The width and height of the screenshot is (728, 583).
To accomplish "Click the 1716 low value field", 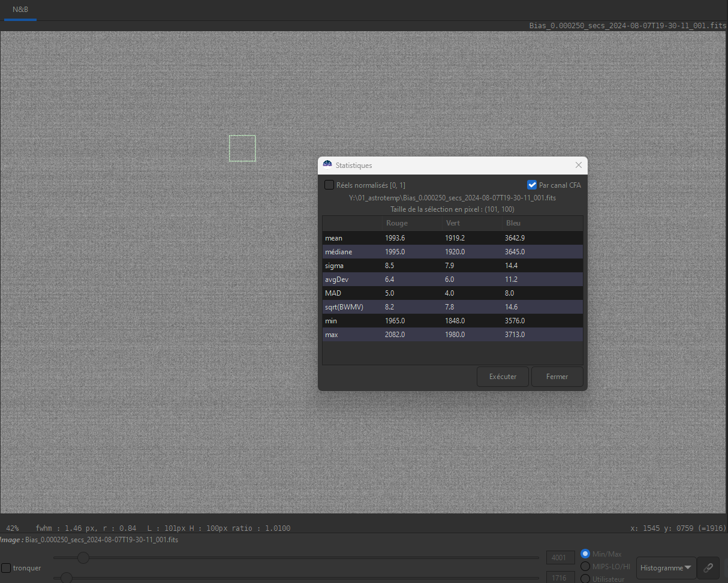I will pos(560,578).
